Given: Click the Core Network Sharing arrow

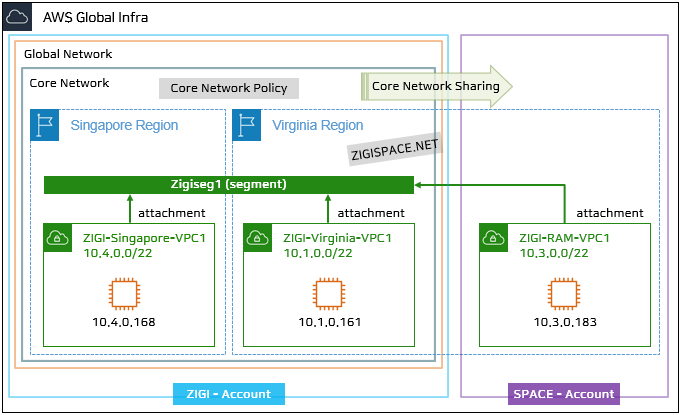Looking at the screenshot, I should 436,86.
